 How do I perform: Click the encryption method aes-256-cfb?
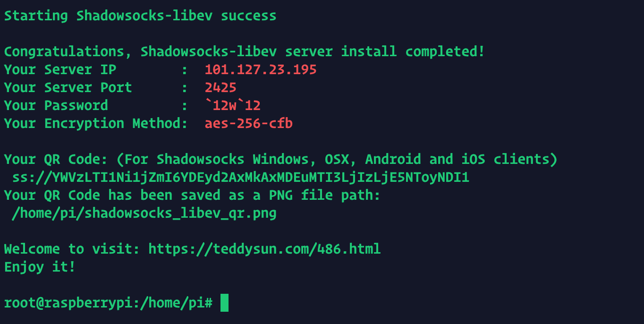249,124
